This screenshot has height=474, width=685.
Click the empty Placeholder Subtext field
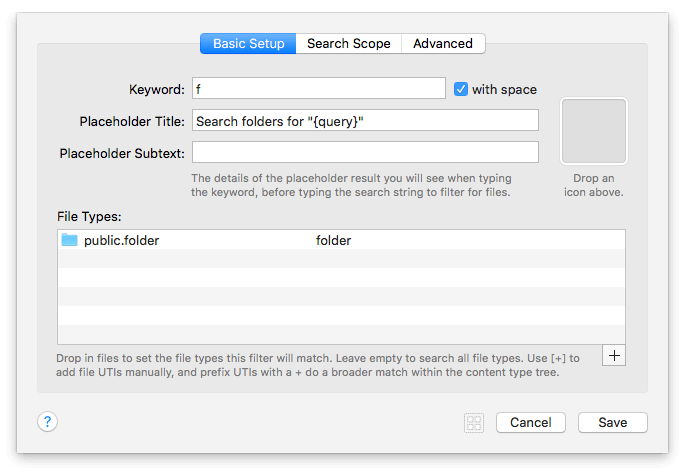364,152
